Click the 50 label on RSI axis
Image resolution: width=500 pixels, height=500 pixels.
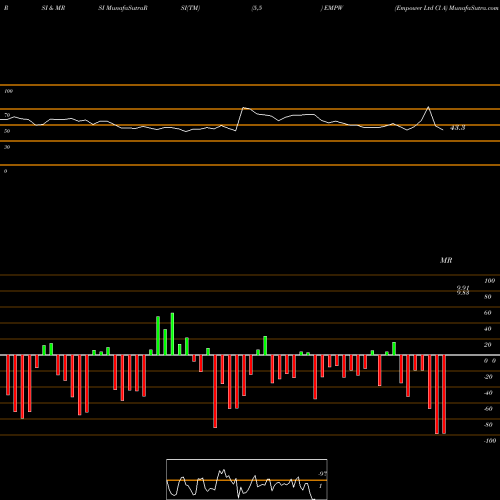coord(7,131)
